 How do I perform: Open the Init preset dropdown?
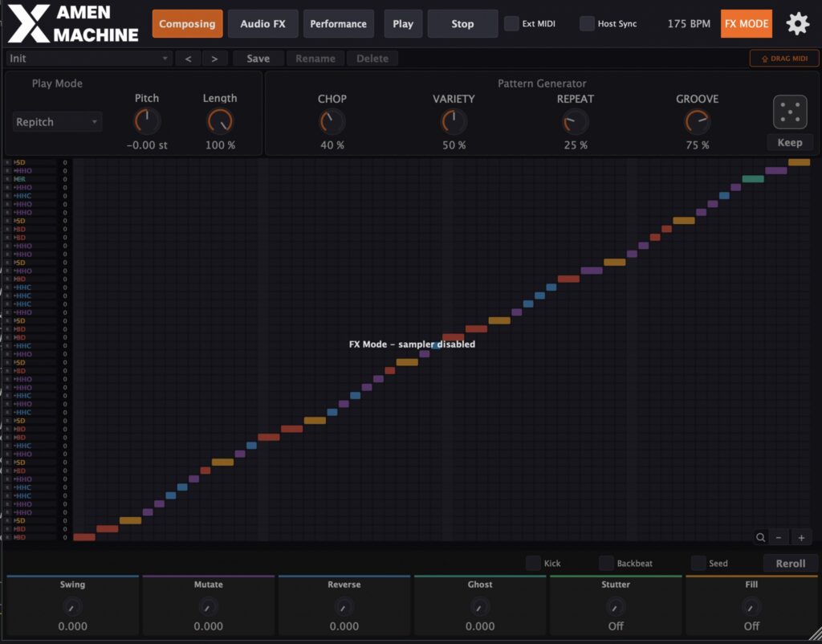pos(88,59)
